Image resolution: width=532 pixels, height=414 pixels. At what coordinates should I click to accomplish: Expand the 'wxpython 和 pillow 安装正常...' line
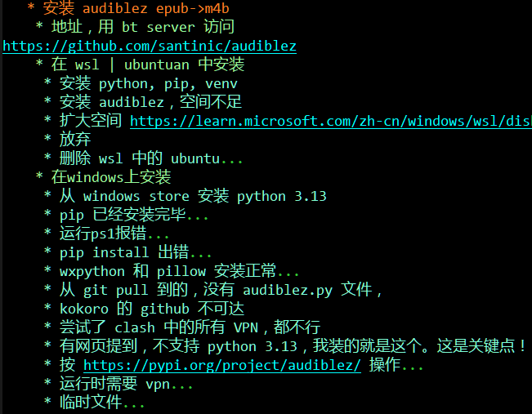pyautogui.click(x=179, y=271)
